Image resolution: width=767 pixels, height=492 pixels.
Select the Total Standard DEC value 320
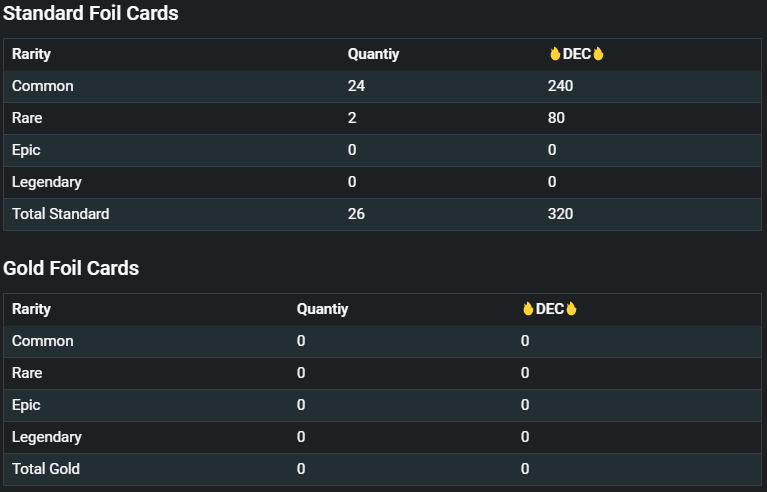[x=561, y=214]
